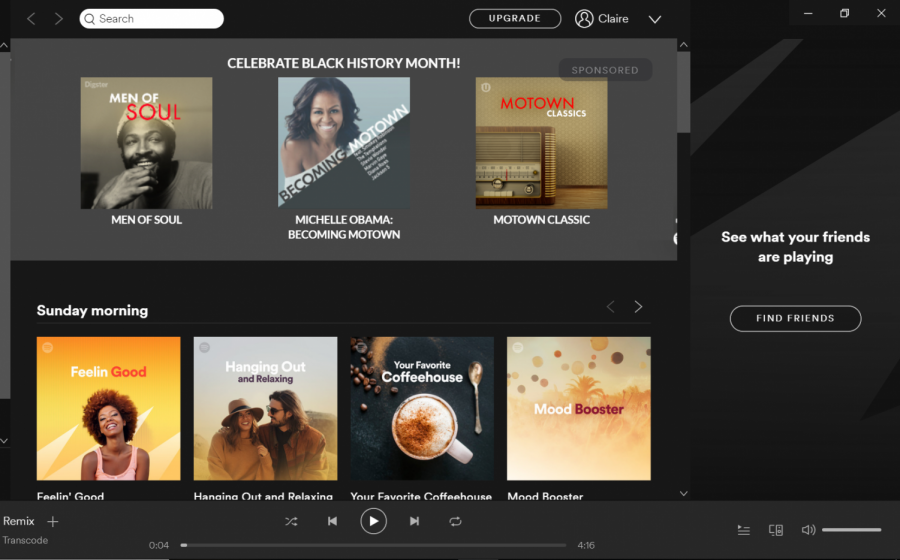Open the Men of Soul album cover
This screenshot has width=900, height=560.
(x=146, y=143)
